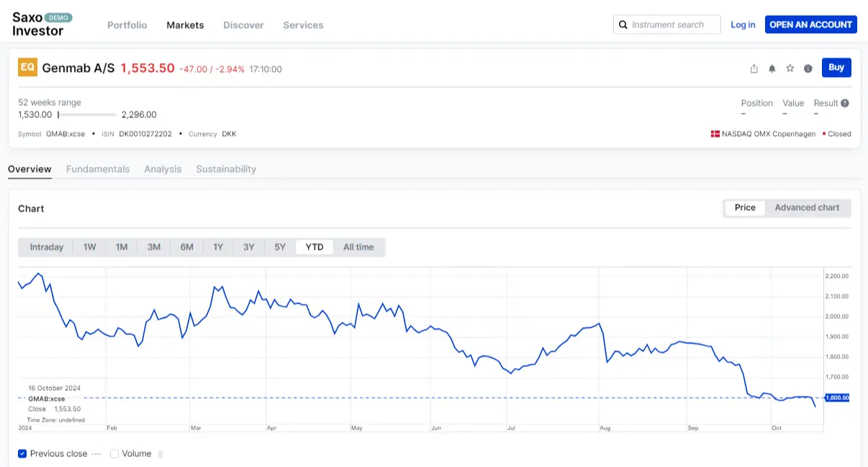Click Open an Account button
This screenshot has width=868, height=467.
coord(810,24)
